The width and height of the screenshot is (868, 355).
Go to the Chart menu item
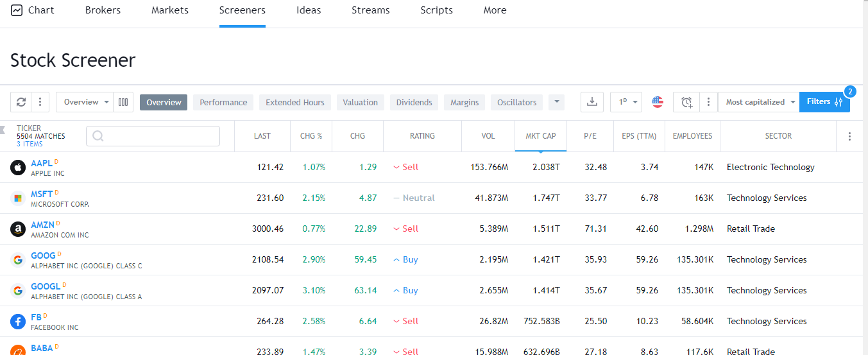tap(33, 10)
